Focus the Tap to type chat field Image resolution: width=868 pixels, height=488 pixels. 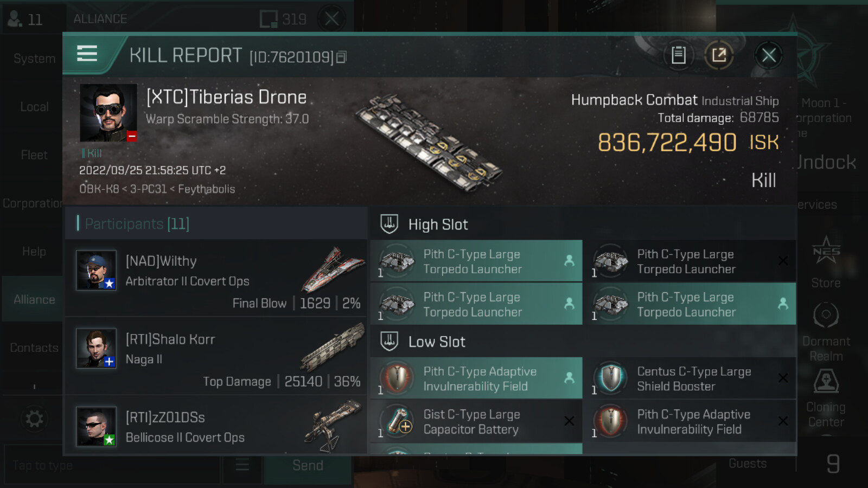coord(112,465)
